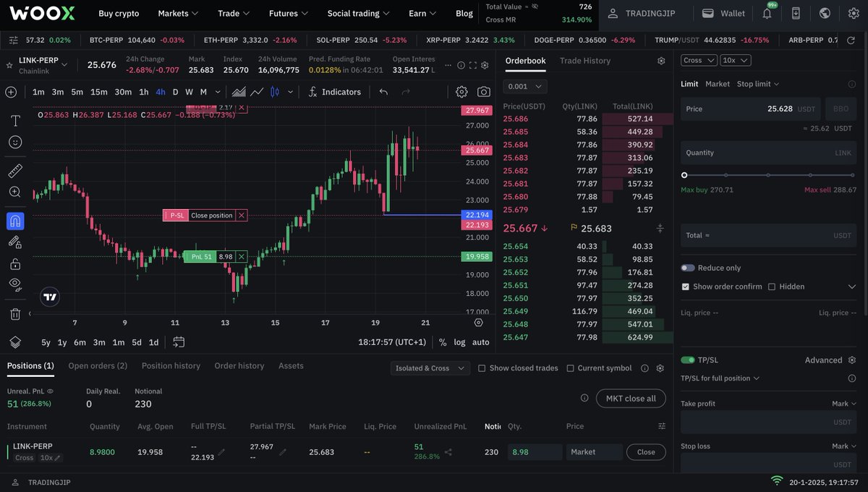Screen dimensions: 868x492
Task: Open the Indicators panel
Action: tap(334, 92)
